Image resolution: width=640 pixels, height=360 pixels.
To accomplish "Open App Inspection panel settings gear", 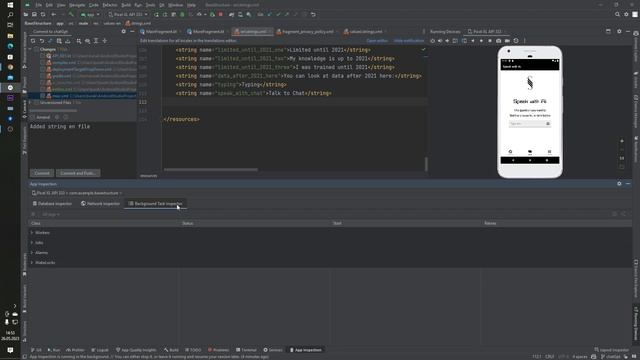I will pyautogui.click(x=619, y=184).
